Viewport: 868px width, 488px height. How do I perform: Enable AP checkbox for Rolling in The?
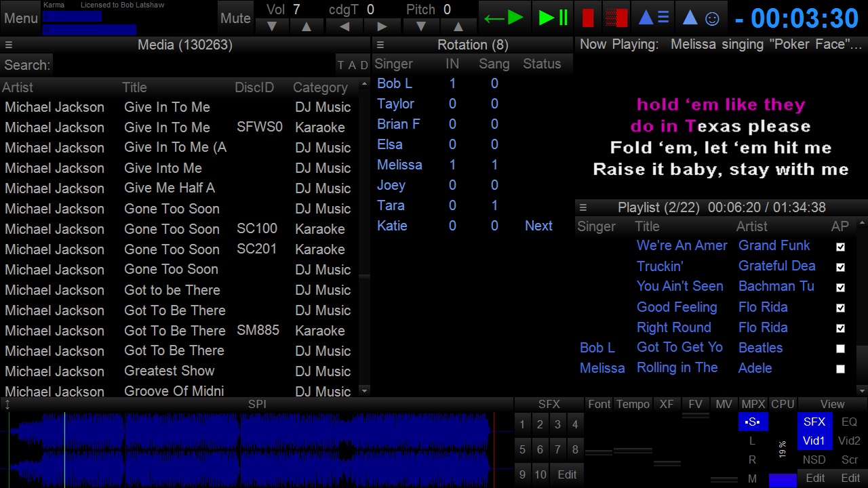tap(840, 369)
